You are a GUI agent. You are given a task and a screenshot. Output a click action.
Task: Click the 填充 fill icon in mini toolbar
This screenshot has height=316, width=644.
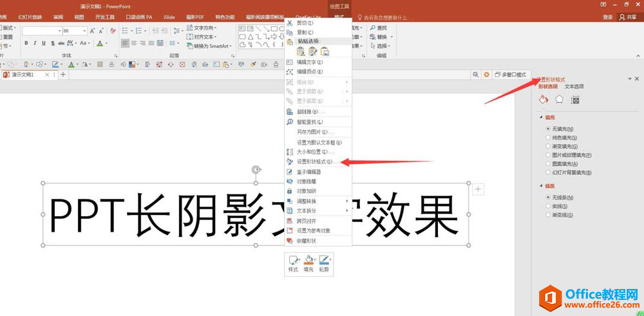coord(308,263)
